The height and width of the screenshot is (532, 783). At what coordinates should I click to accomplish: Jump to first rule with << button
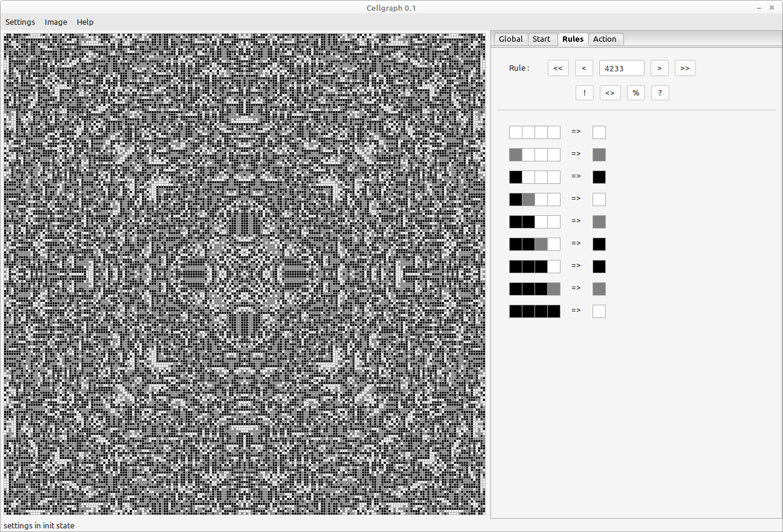[558, 68]
